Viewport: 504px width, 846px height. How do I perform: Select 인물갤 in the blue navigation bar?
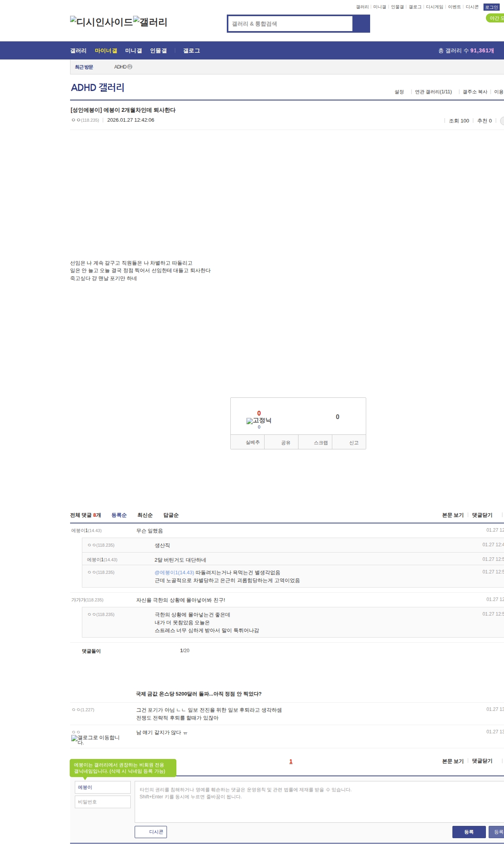tap(158, 50)
